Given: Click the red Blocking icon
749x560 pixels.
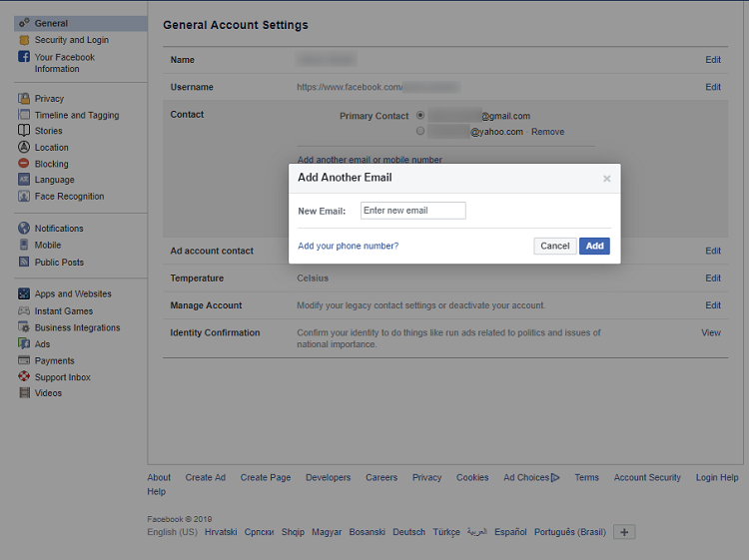Looking at the screenshot, I should tap(24, 164).
